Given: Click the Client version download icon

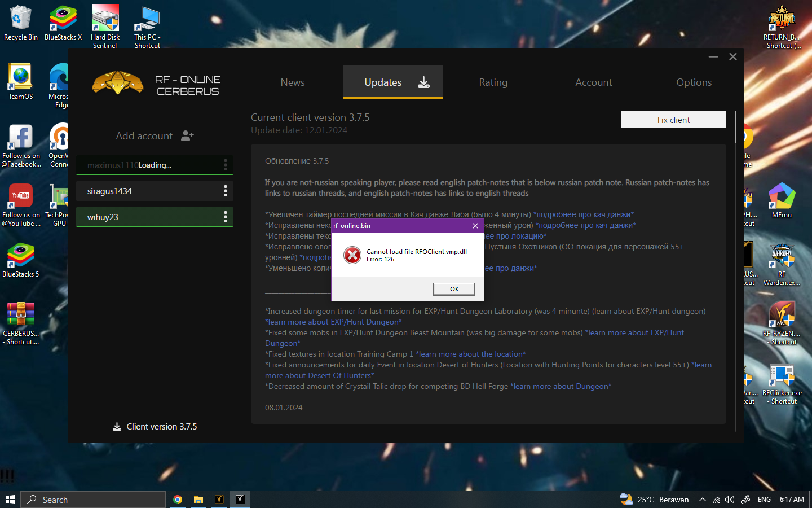Looking at the screenshot, I should [x=117, y=427].
